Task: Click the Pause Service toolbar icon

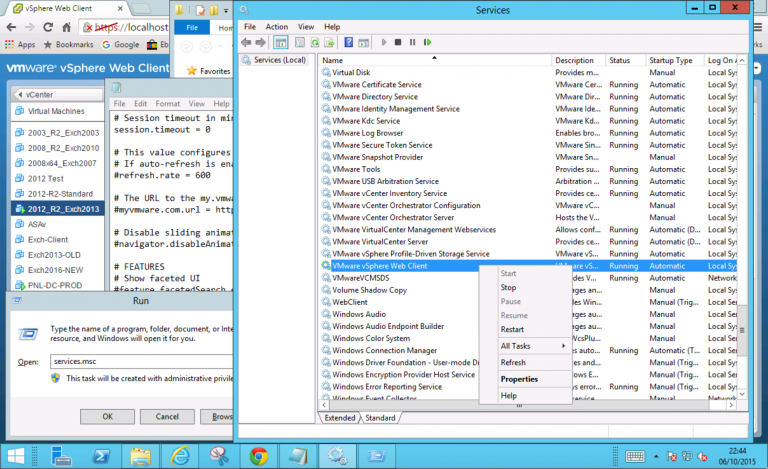Action: coord(412,43)
